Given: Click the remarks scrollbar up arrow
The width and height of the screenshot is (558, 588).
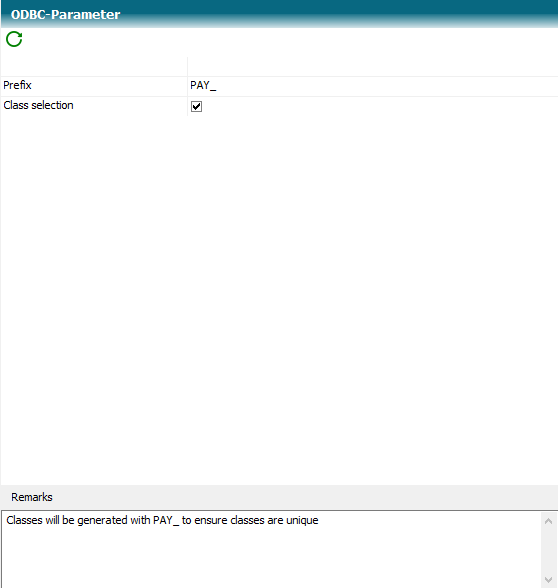Looking at the screenshot, I should 548,521.
